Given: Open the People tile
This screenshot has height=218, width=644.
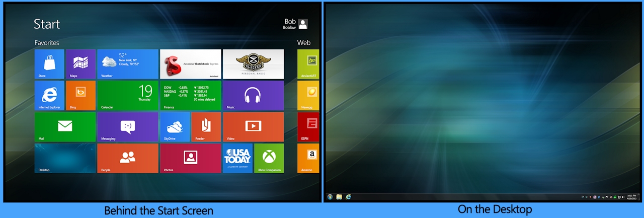Looking at the screenshot, I should coord(128,158).
